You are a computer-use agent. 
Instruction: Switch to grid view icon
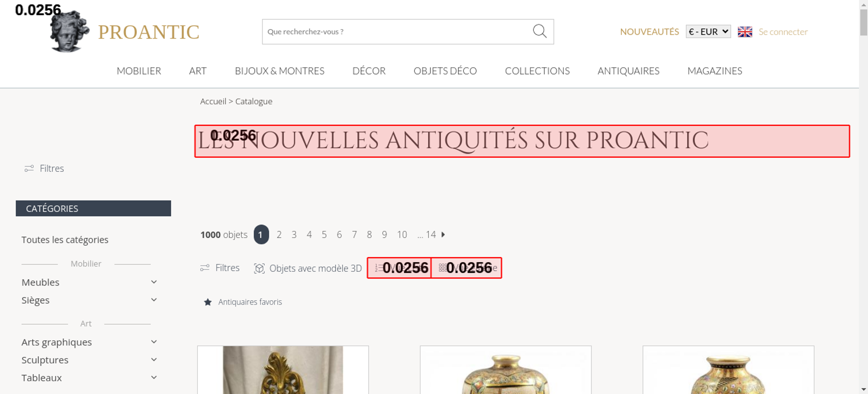click(x=442, y=268)
